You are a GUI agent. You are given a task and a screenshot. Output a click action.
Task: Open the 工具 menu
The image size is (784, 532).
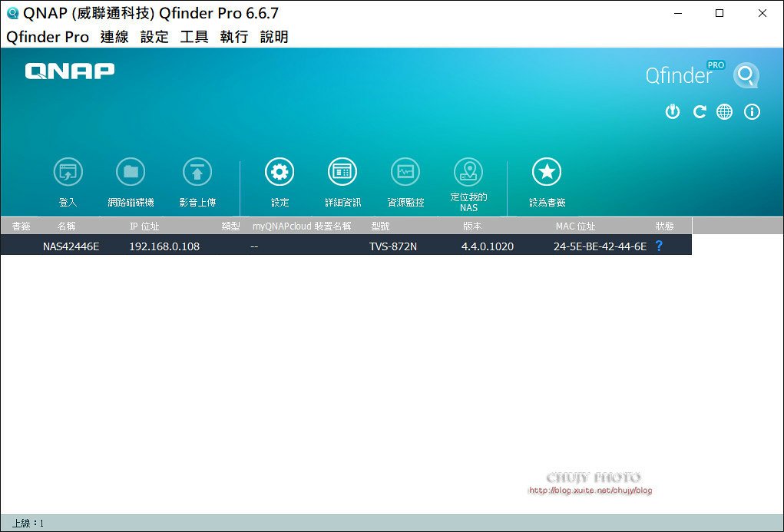pos(194,37)
